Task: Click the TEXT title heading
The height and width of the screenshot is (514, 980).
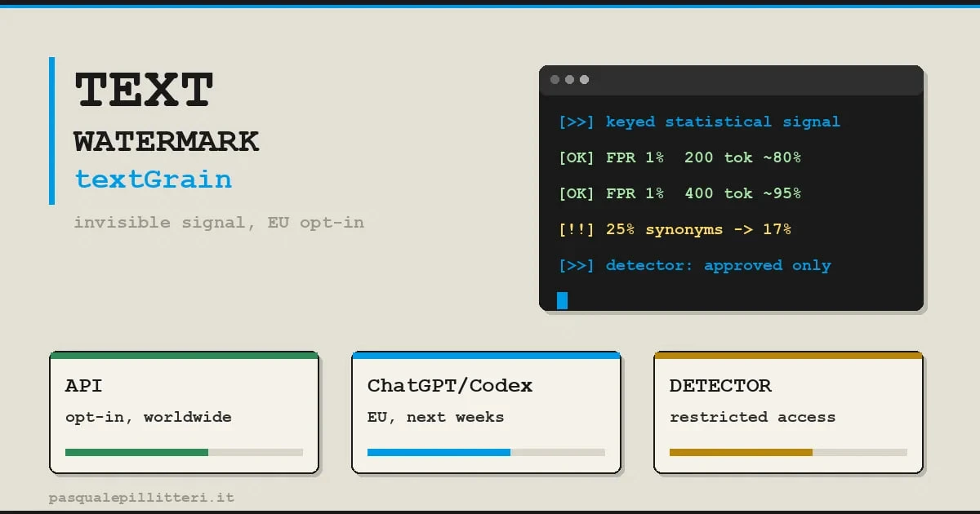Action: (x=144, y=90)
